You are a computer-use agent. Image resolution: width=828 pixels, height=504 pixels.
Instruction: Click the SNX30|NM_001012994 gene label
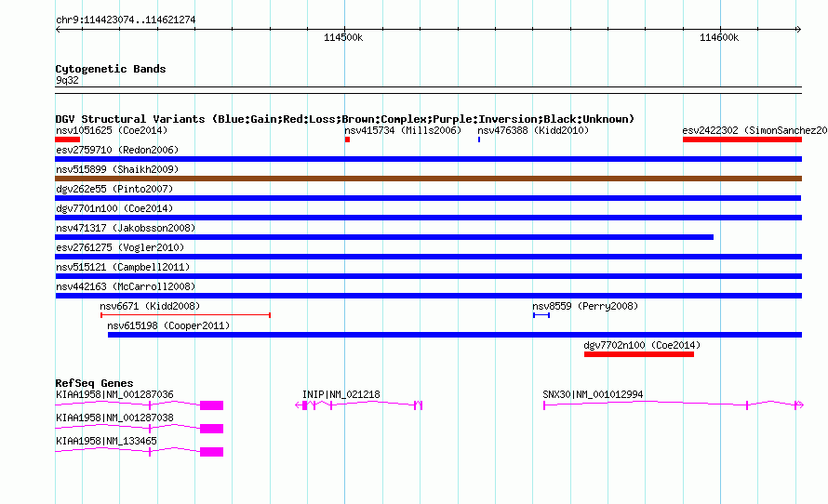[593, 394]
